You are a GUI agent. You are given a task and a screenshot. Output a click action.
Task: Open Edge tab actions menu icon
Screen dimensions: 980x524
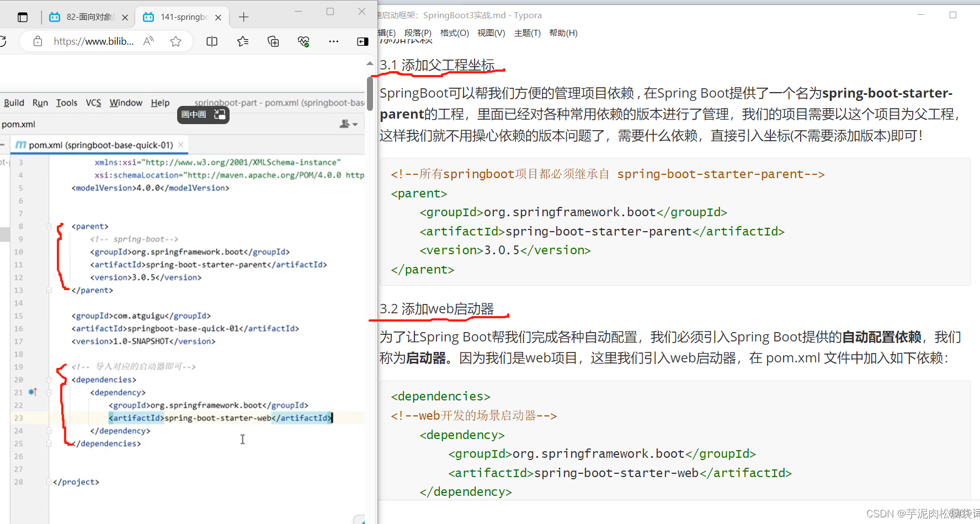coord(23,17)
